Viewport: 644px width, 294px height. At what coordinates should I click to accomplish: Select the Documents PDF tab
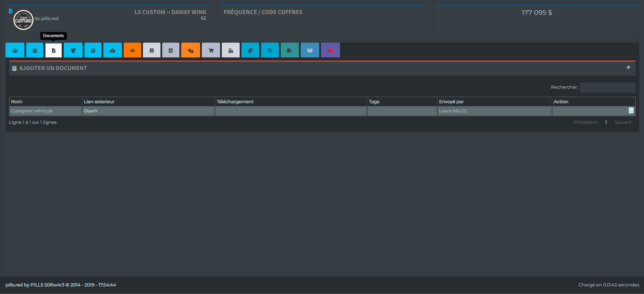tap(53, 50)
